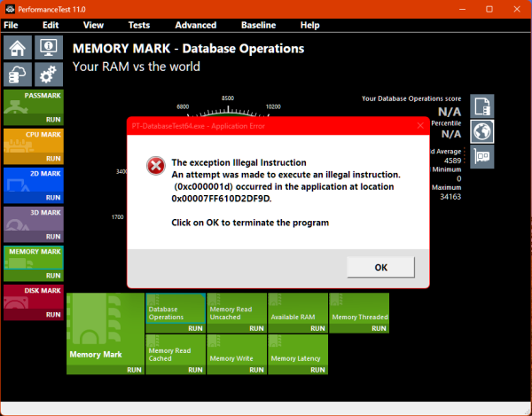Select the Memory Threaded tile

tap(359, 309)
